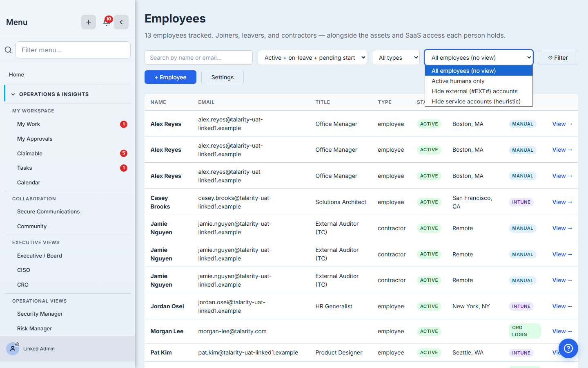Close the 'All employees (no view)' combo box

[x=479, y=58]
